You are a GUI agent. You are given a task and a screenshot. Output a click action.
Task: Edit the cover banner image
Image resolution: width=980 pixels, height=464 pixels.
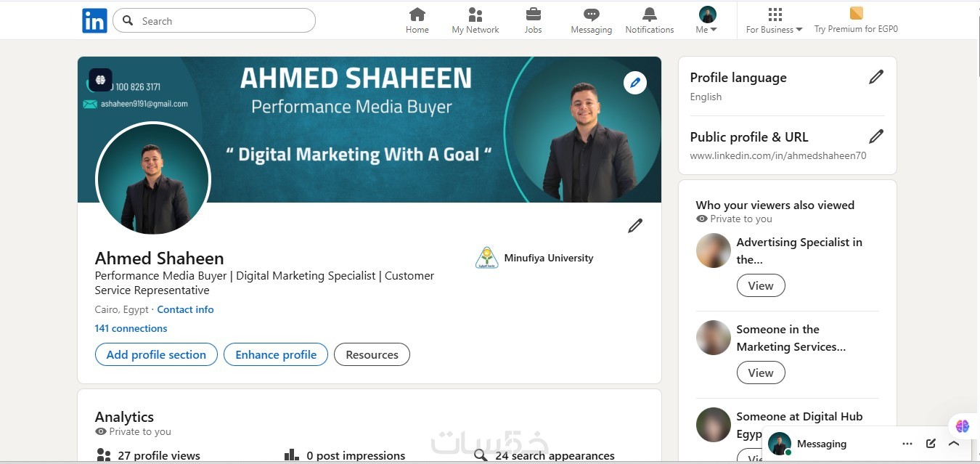pos(635,83)
